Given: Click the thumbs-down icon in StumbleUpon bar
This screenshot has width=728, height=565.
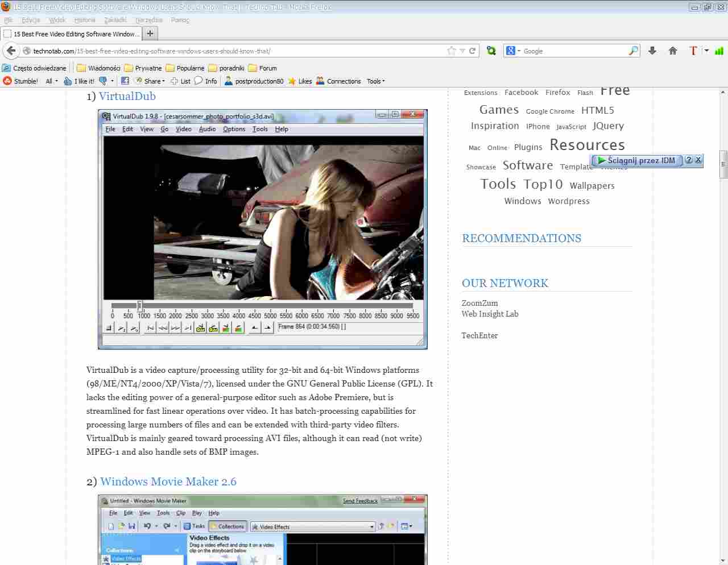Looking at the screenshot, I should (x=103, y=81).
